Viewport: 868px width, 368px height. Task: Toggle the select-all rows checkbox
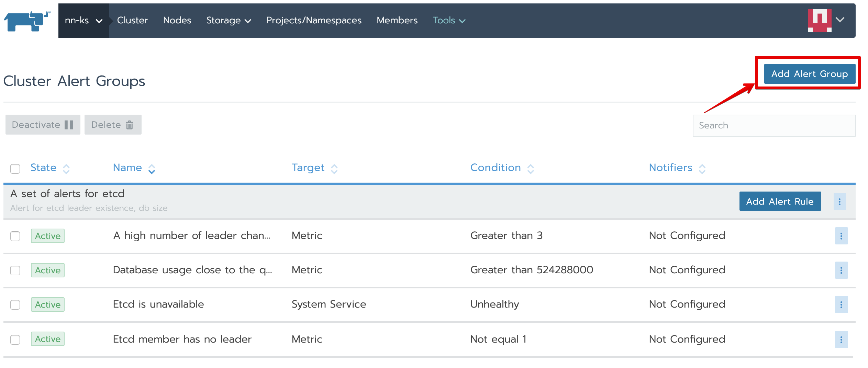click(15, 169)
